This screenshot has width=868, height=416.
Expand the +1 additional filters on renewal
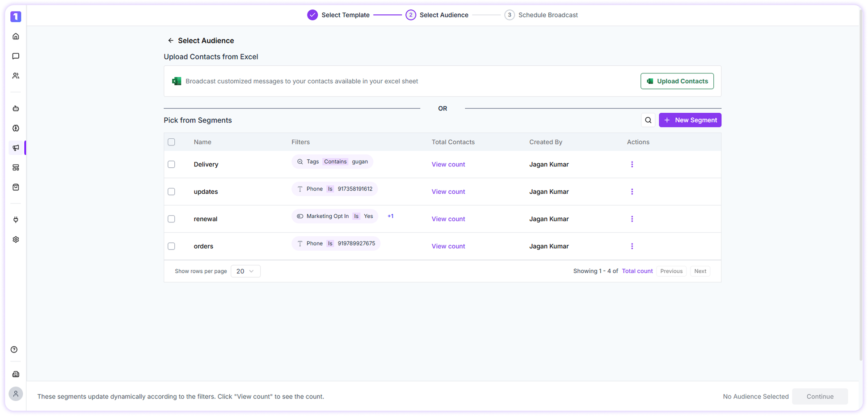[390, 216]
